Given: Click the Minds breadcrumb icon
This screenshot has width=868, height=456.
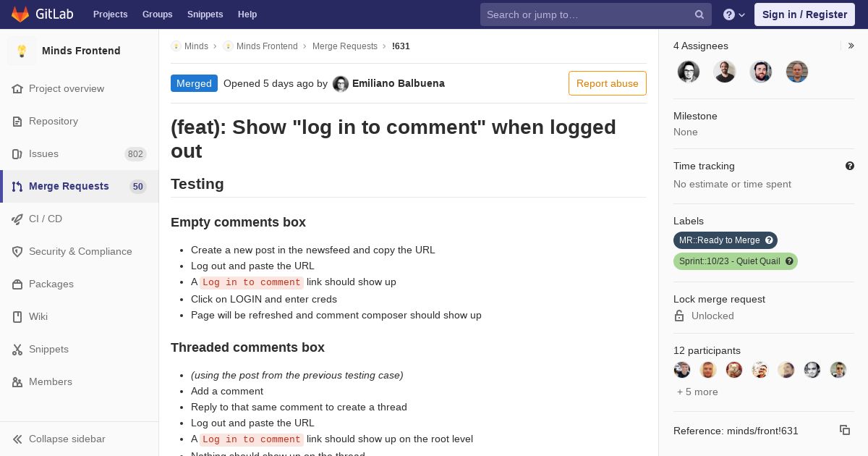Looking at the screenshot, I should (176, 46).
